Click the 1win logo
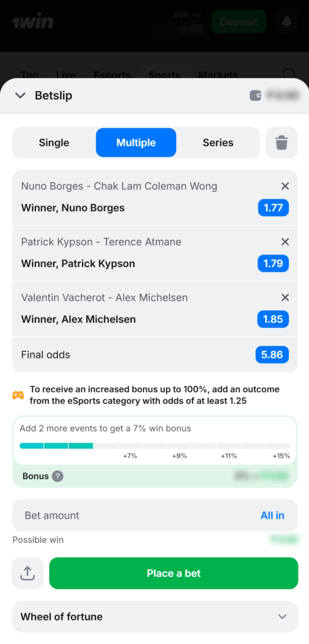This screenshot has width=309, height=644. click(33, 22)
